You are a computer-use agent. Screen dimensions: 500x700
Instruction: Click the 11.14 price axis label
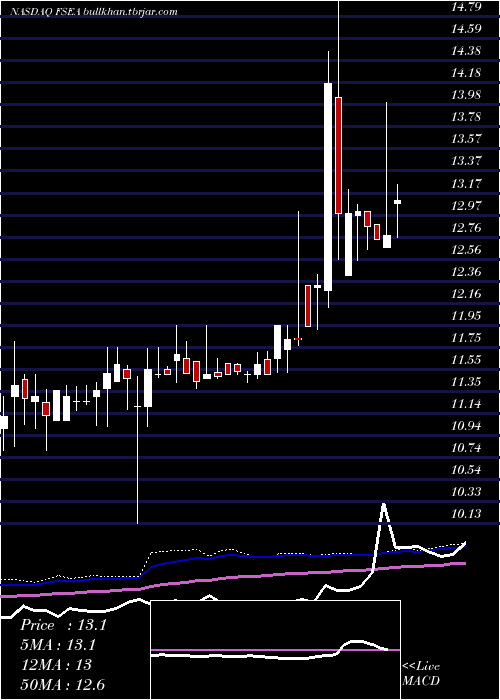point(466,404)
